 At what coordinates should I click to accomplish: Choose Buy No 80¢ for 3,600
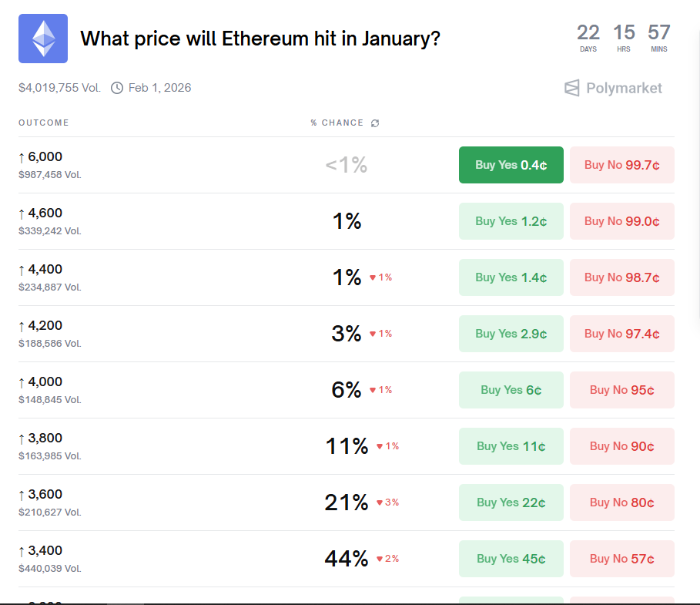621,502
